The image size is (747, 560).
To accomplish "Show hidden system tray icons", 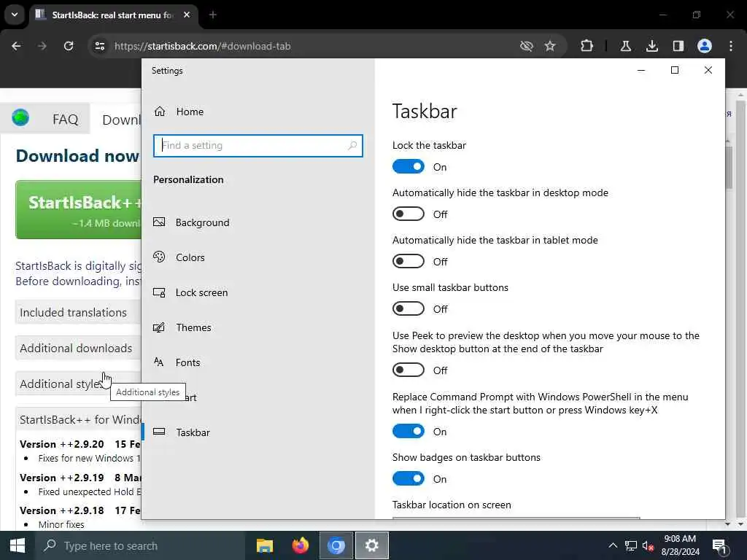I will (613, 545).
